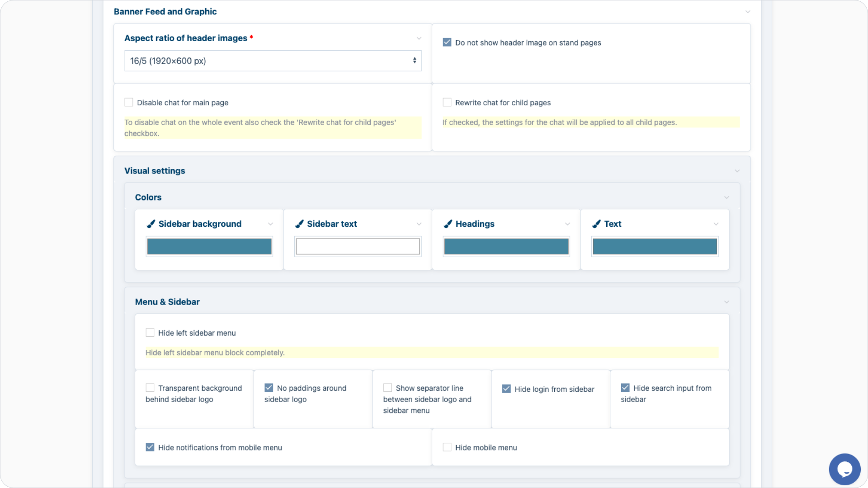Open the white Sidebar text color swatch

[x=358, y=247]
